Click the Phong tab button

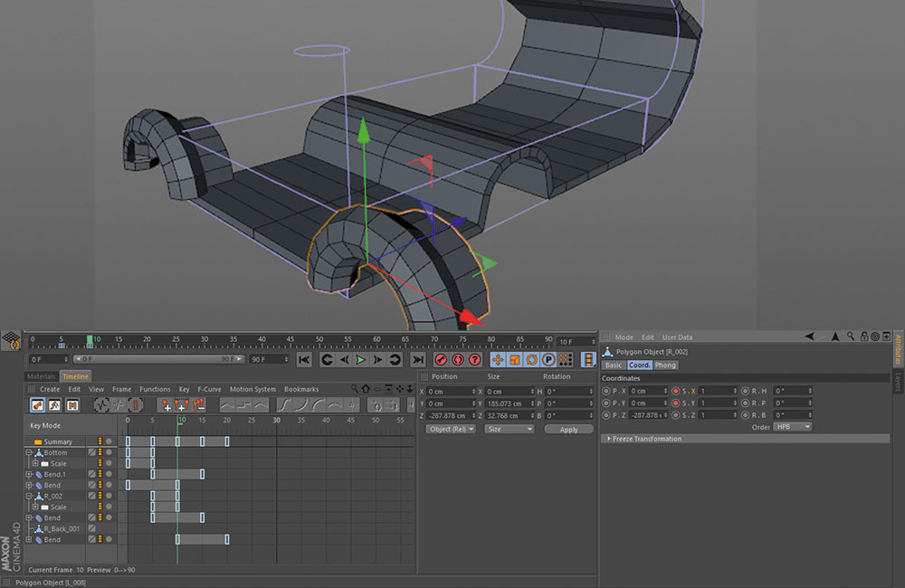665,365
